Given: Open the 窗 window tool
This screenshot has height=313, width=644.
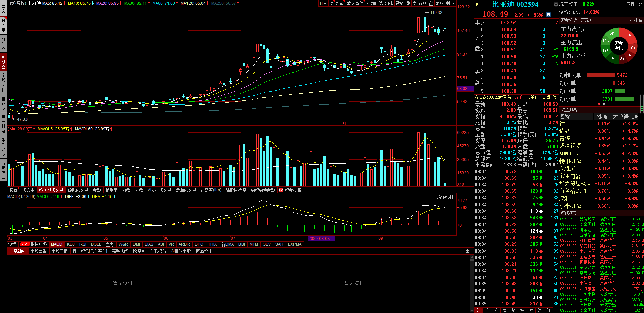Looking at the screenshot, I should 414,3.
